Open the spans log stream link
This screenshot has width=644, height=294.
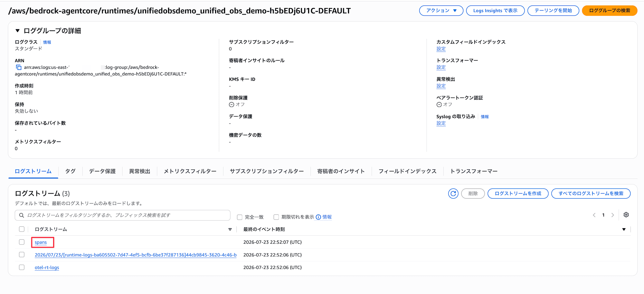pyautogui.click(x=41, y=242)
